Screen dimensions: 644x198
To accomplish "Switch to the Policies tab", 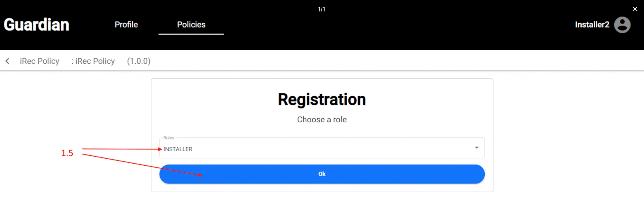I will [191, 25].
